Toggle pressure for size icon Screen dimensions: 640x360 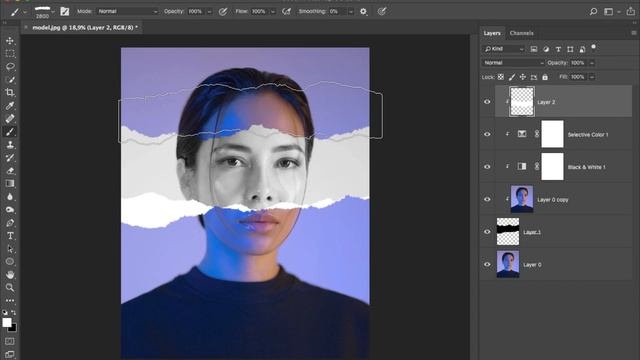point(382,11)
